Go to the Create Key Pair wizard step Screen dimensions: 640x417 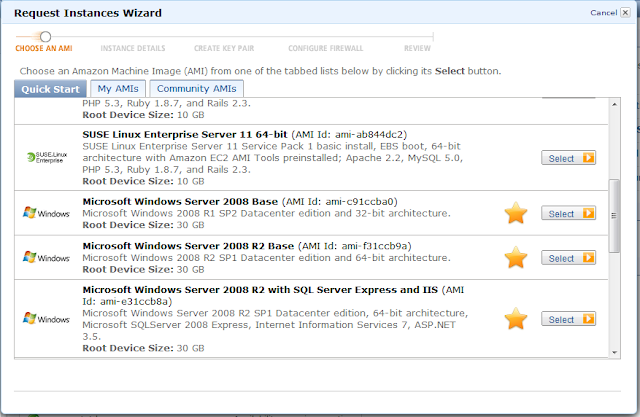coord(224,48)
